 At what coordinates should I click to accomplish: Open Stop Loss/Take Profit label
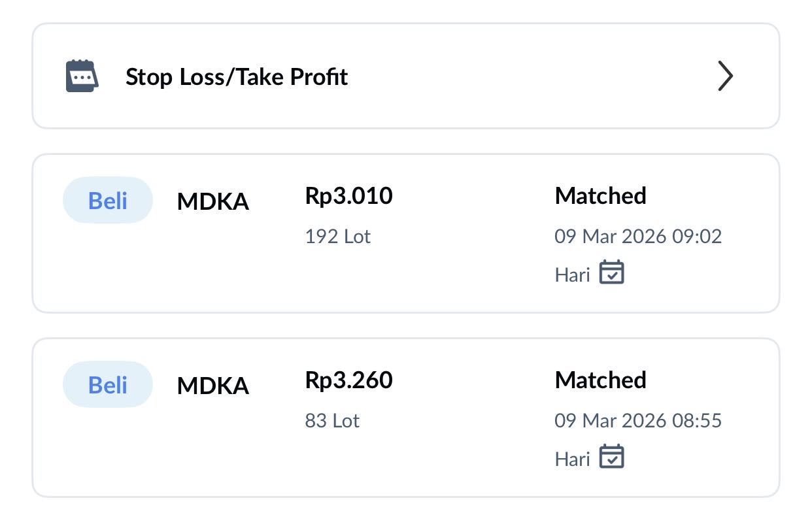click(236, 77)
